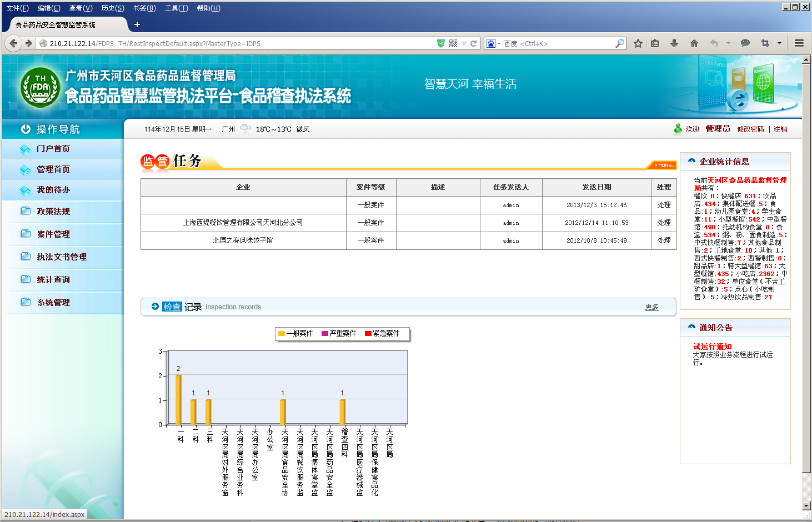The height and width of the screenshot is (522, 812).
Task: Open the 编辑(E) menu
Action: click(x=49, y=8)
